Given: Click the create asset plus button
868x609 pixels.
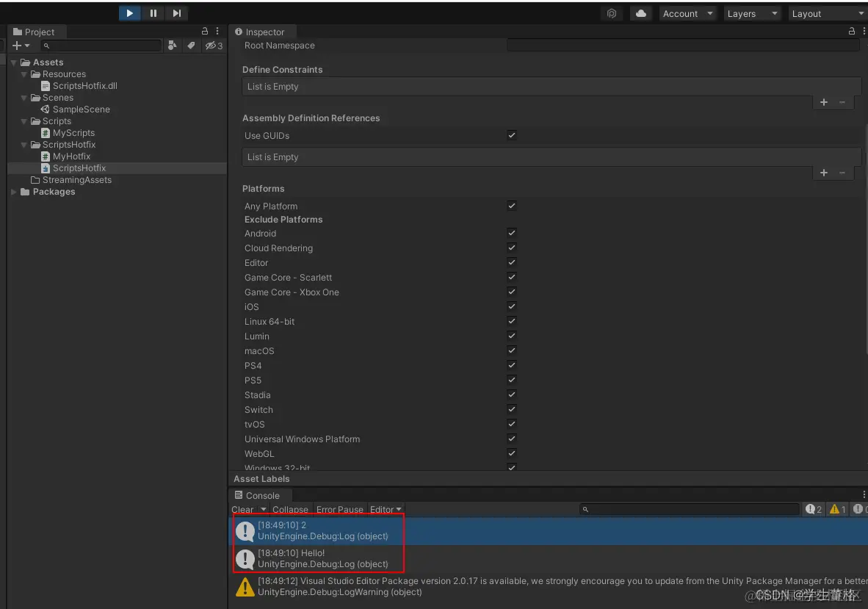Looking at the screenshot, I should click(21, 46).
